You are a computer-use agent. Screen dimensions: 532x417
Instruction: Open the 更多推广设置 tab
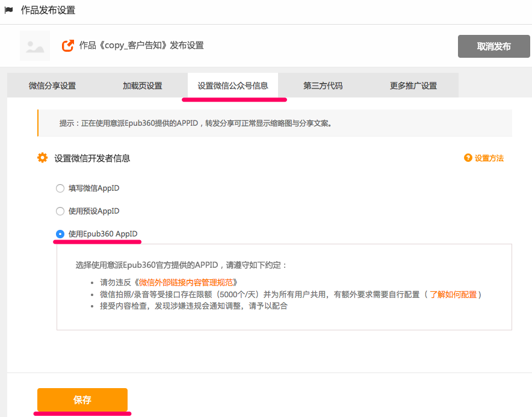tap(413, 85)
